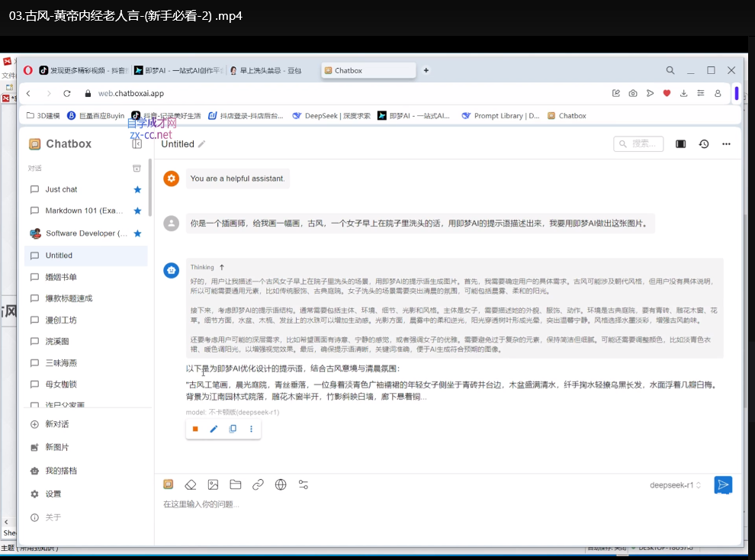Collapse the Chatbox sidebar panel

tap(137, 144)
